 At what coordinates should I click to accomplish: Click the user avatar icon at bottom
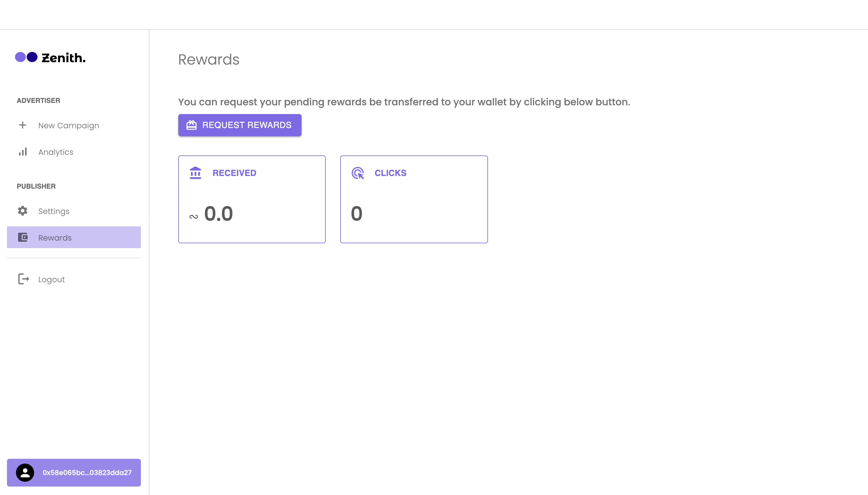(25, 473)
